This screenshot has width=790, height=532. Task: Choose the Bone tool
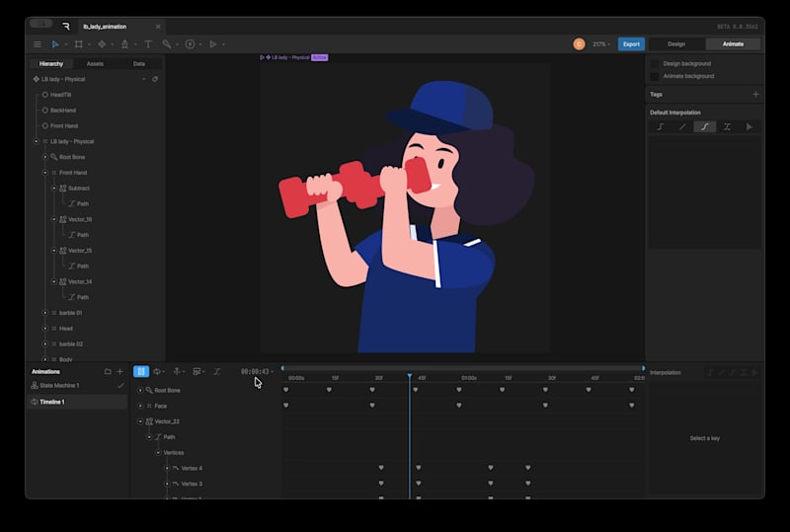[x=167, y=44]
